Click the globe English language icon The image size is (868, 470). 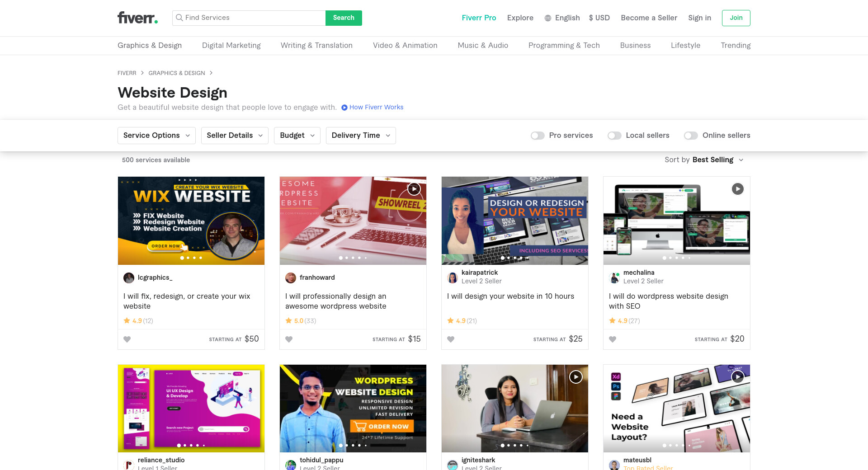click(x=548, y=18)
